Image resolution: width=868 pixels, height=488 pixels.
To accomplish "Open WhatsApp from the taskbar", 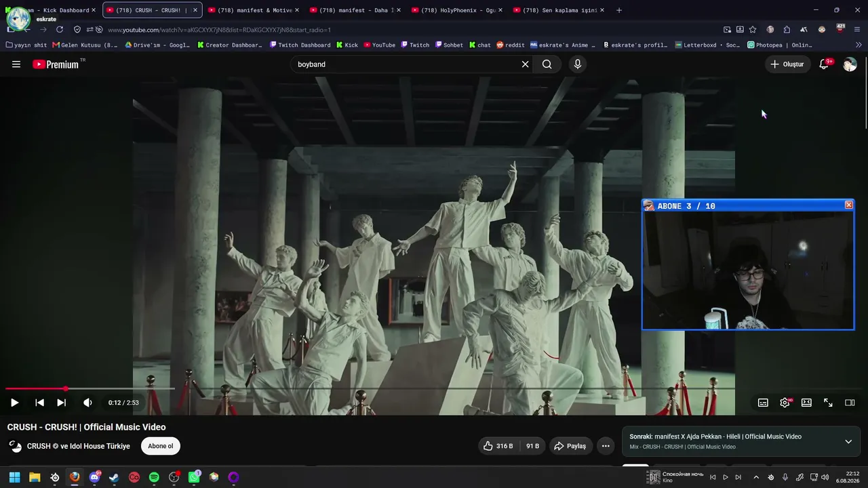I will pos(194,477).
